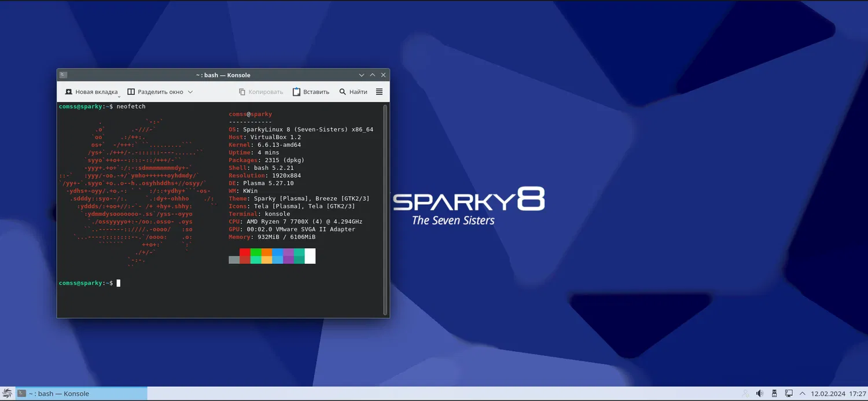Click the Terminal: konsole line

point(259,214)
